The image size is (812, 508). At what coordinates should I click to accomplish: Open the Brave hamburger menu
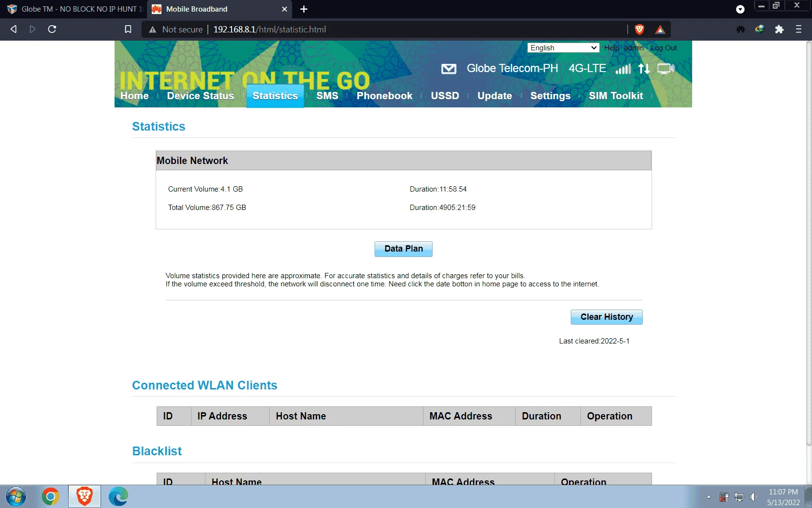798,30
